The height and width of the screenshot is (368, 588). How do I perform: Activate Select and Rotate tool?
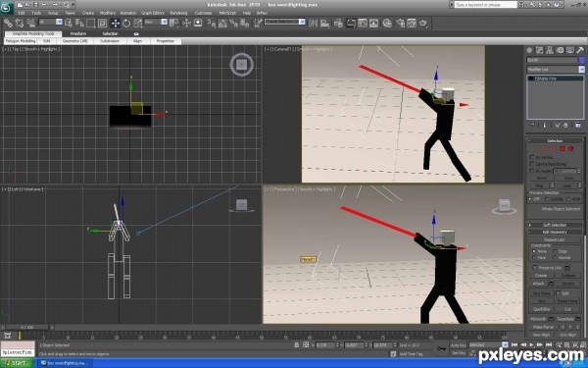126,24
